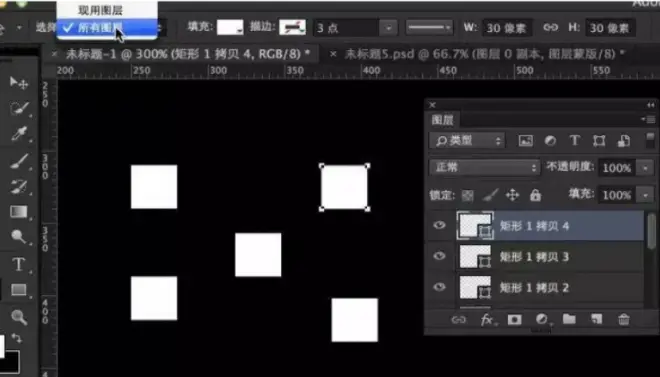Toggle lock transparent pixels
The width and height of the screenshot is (660, 377).
467,195
